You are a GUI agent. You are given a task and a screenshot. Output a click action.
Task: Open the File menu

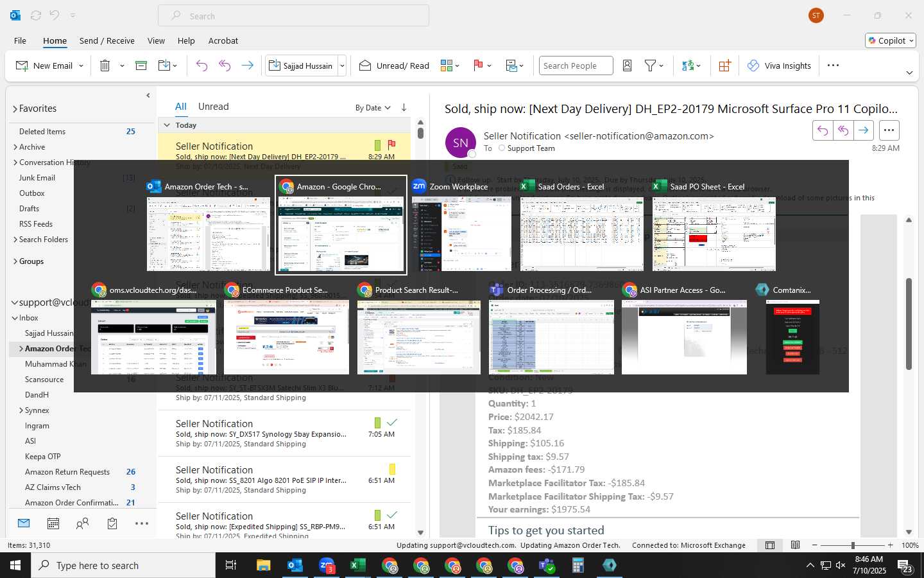[x=21, y=40]
